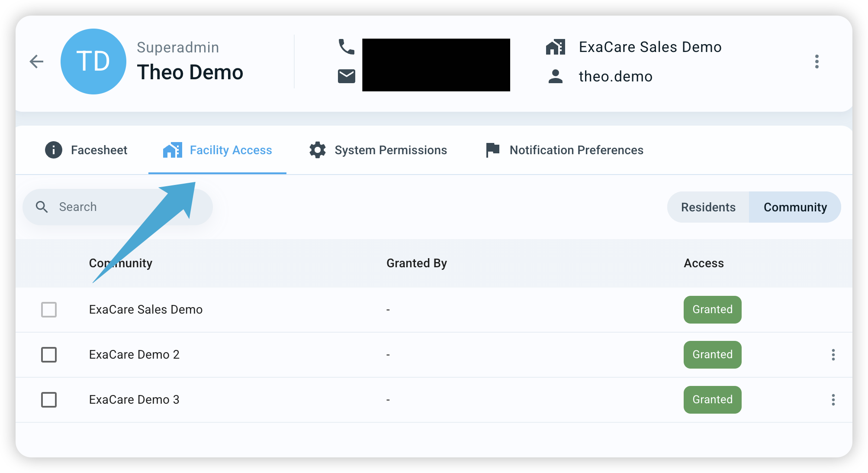Click the Superadmin role label
The height and width of the screenshot is (473, 868).
pos(178,47)
